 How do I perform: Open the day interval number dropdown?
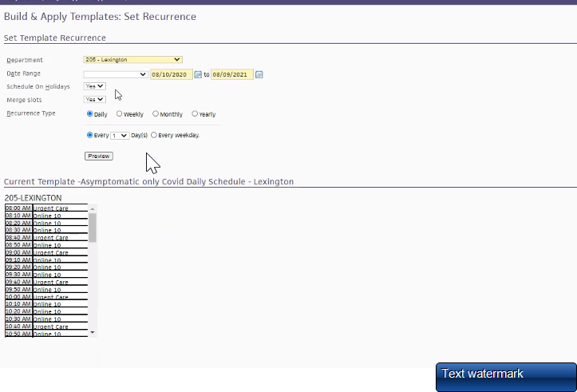point(120,136)
